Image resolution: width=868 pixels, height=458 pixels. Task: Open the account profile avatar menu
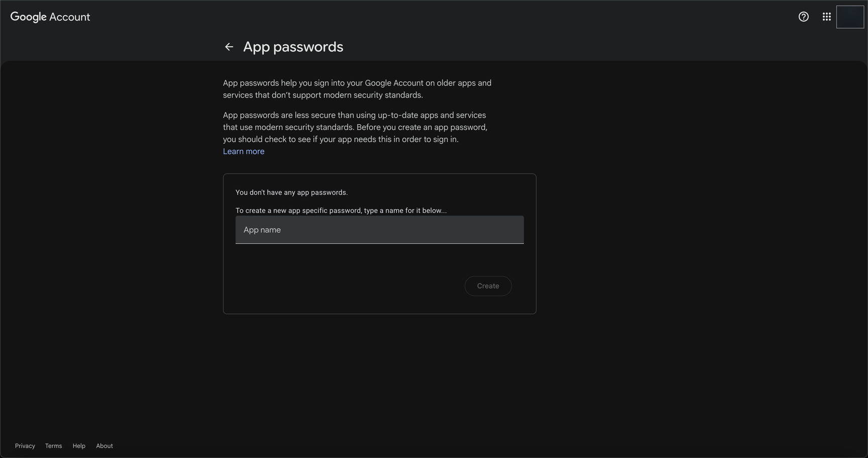pyautogui.click(x=850, y=17)
